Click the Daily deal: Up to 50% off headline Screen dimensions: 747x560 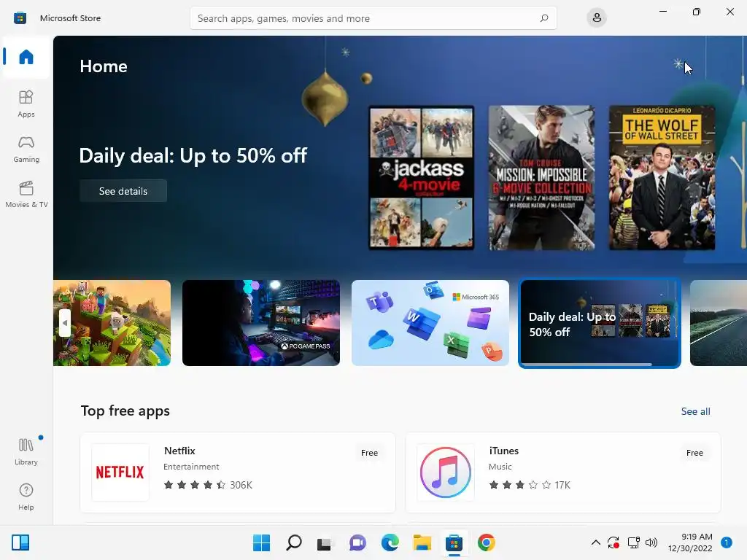193,156
